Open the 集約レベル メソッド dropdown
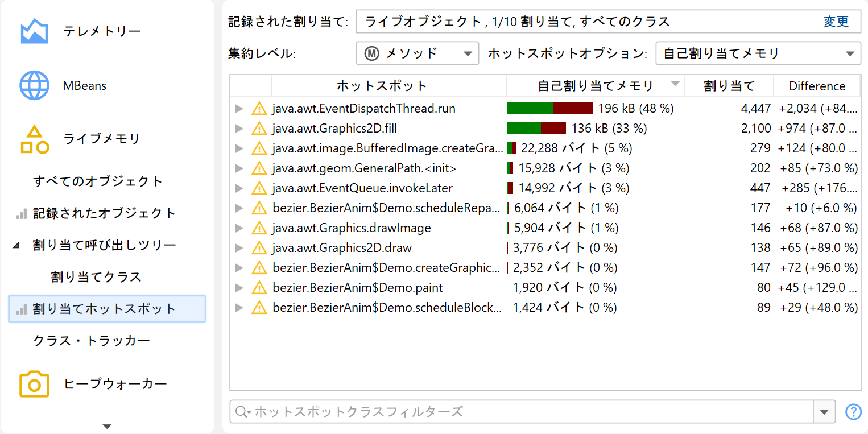The height and width of the screenshot is (434, 868). (418, 53)
